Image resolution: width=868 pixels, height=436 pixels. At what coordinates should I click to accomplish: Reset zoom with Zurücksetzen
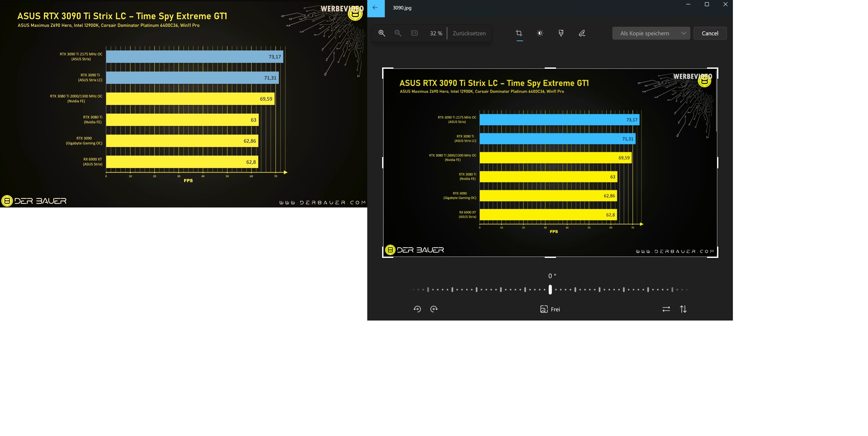[469, 33]
